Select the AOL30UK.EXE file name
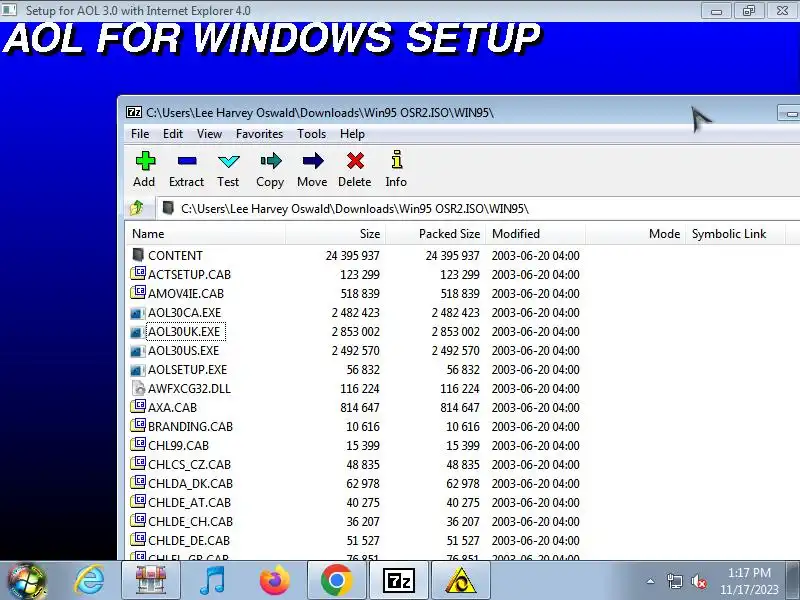 tap(184, 332)
